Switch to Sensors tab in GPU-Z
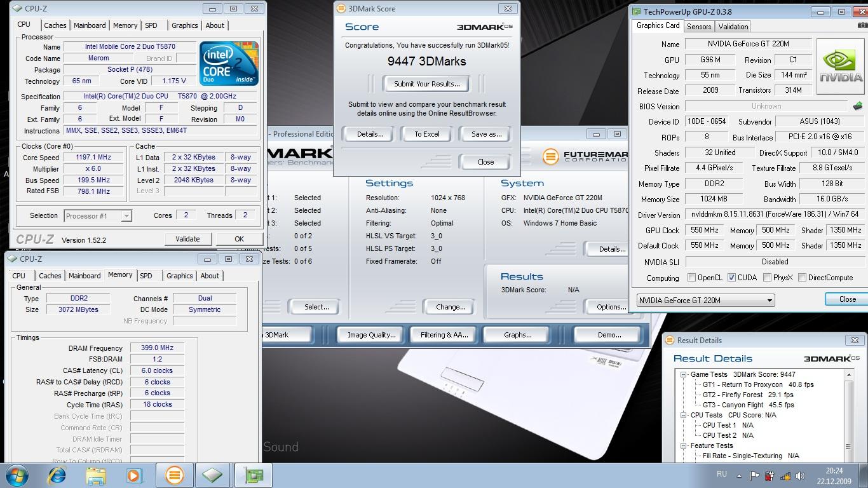Screen dimensions: 868x488 coord(699,27)
